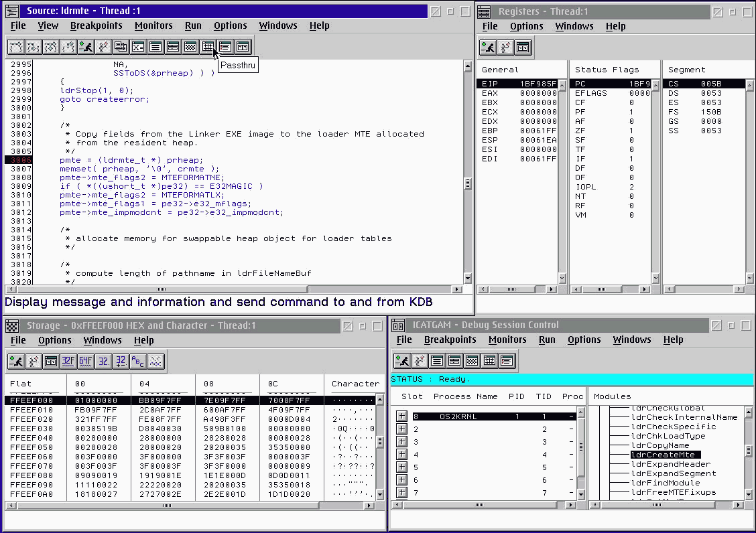The width and height of the screenshot is (756, 533).
Task: Click the red-bullet list icon in Debug Session Control toolbar
Action: tap(506, 361)
